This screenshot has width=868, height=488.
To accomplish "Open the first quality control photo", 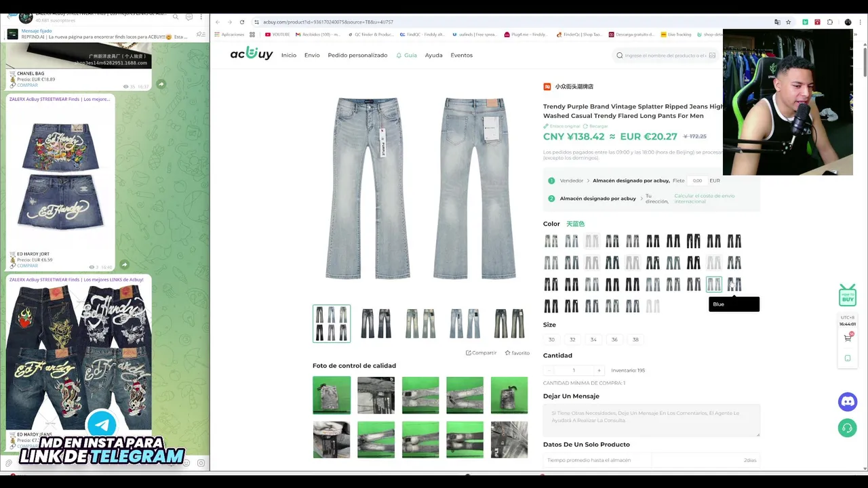I will [x=332, y=395].
